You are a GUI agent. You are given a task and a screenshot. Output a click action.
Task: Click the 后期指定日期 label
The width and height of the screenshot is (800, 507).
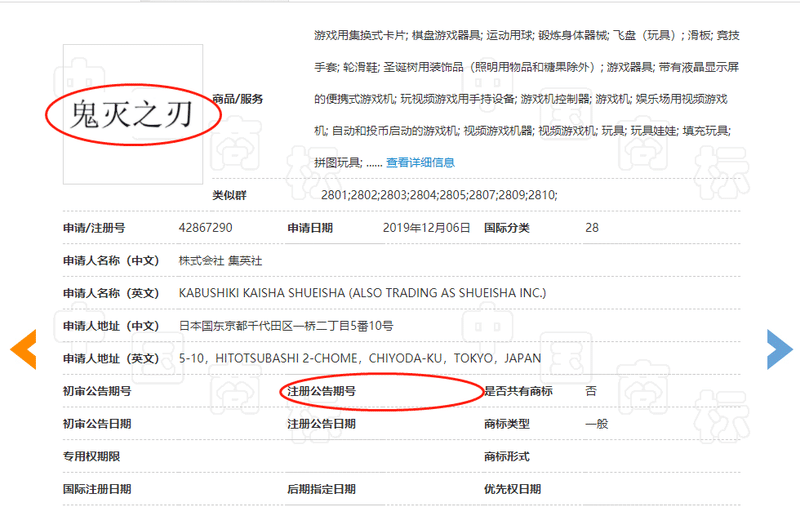pyautogui.click(x=321, y=489)
